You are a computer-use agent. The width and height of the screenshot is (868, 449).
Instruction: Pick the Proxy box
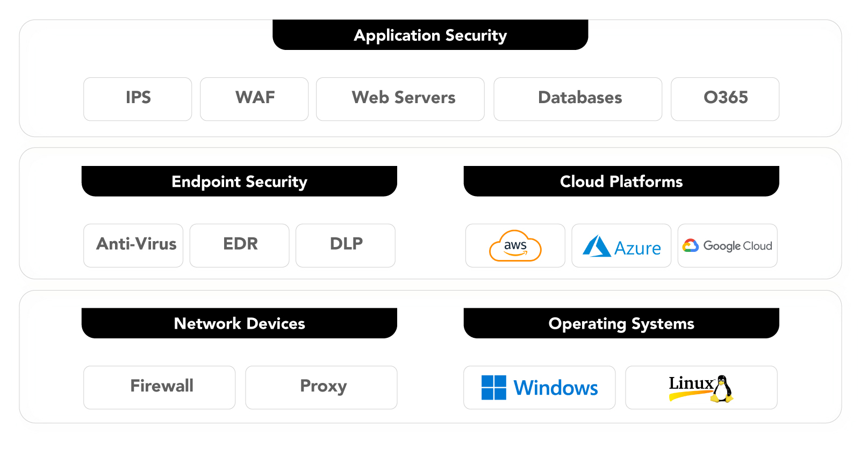pos(321,387)
